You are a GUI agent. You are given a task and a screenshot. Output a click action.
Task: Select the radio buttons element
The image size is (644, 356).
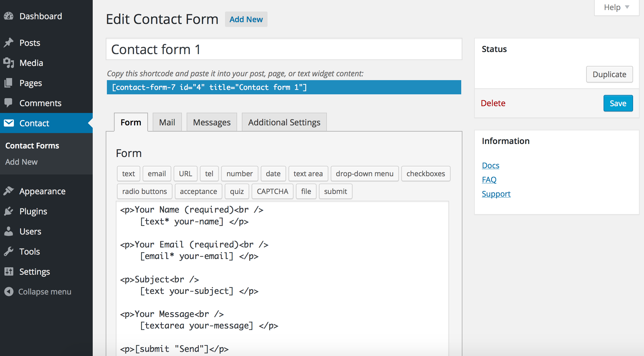point(144,191)
